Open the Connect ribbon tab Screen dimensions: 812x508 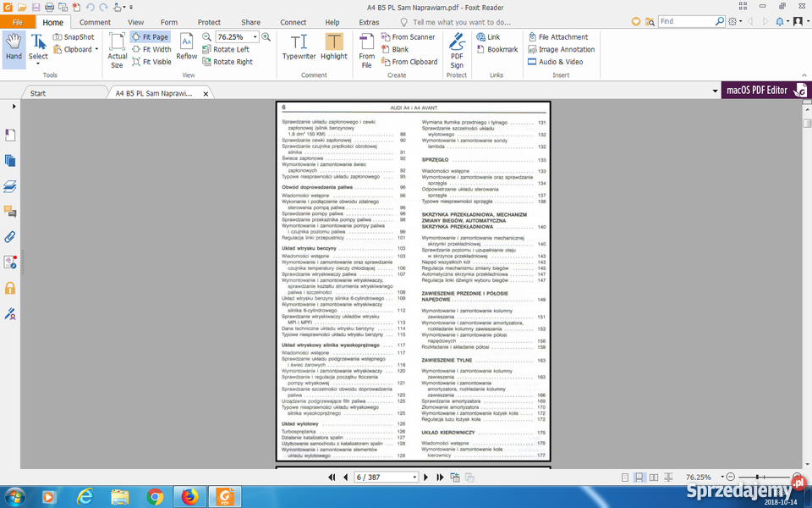(x=294, y=22)
